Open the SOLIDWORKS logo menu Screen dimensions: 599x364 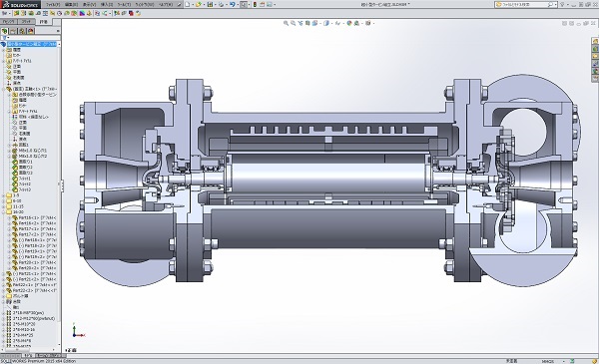20,5
